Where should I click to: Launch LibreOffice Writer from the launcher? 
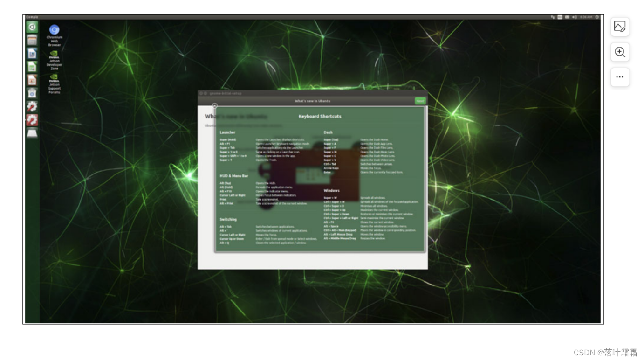point(32,53)
